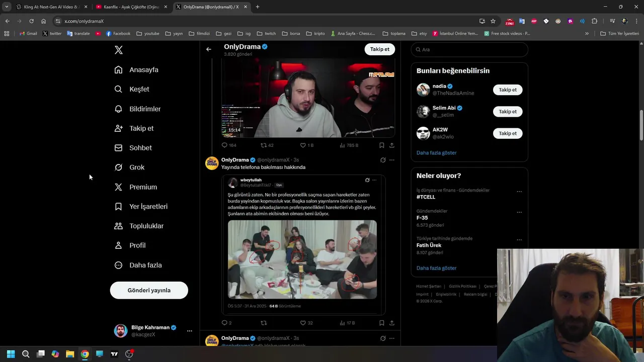Show more suggestions under Bunları beğenebilirsin
644x362 pixels.
[436, 153]
